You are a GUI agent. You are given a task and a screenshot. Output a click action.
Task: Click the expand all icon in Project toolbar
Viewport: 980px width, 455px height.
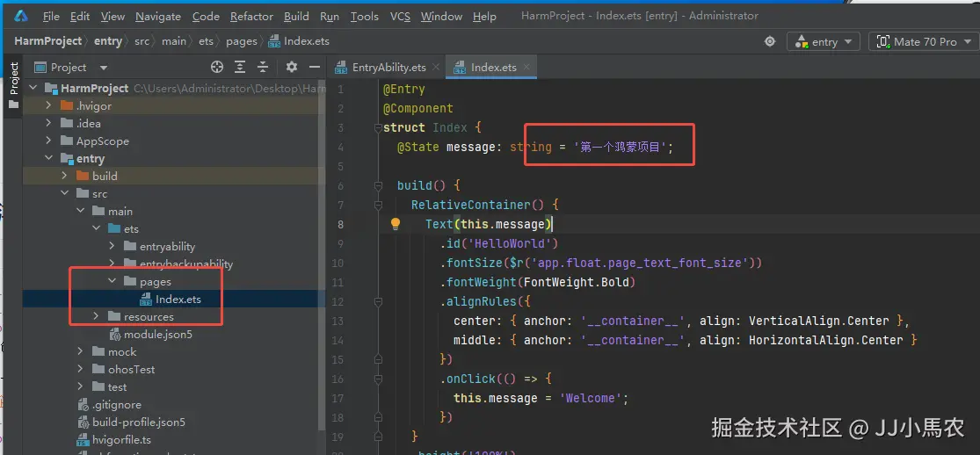pos(240,67)
